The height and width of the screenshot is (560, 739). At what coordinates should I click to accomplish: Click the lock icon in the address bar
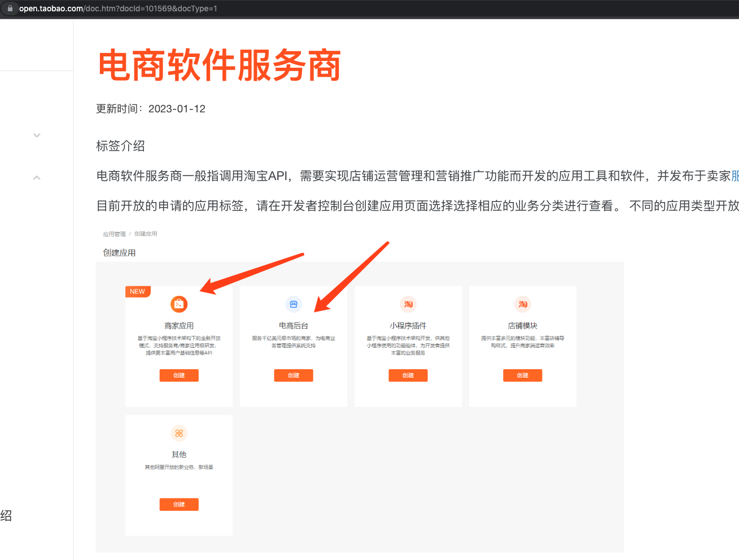pos(10,8)
